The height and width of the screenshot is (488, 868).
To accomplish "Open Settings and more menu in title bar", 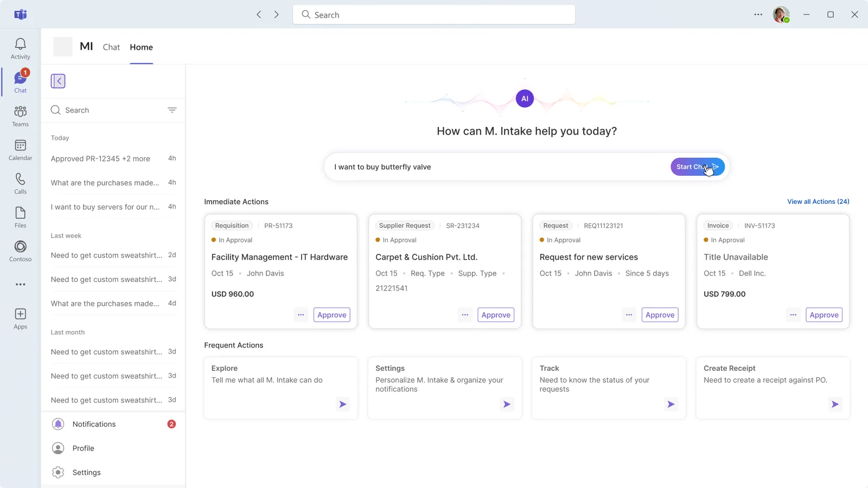I will 758,15.
